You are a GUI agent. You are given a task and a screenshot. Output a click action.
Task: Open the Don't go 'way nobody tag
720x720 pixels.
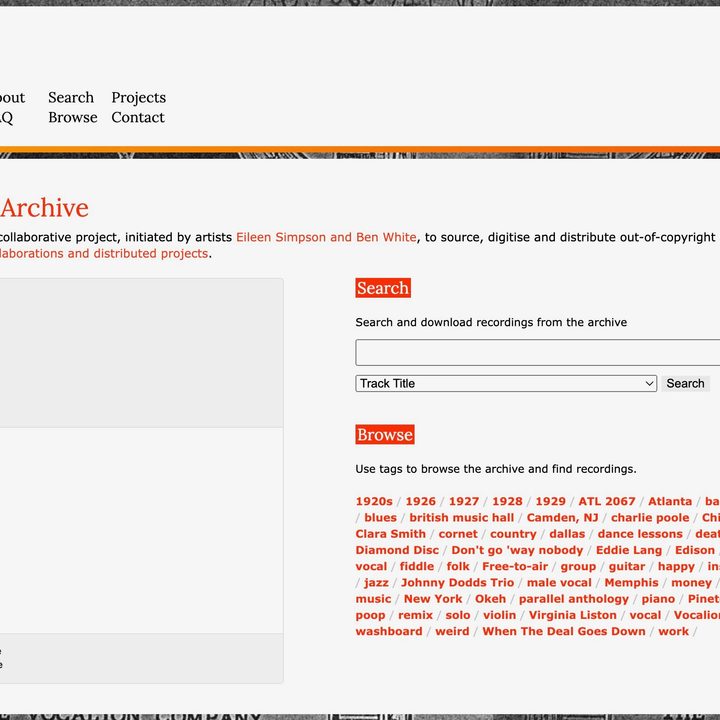[x=517, y=551]
